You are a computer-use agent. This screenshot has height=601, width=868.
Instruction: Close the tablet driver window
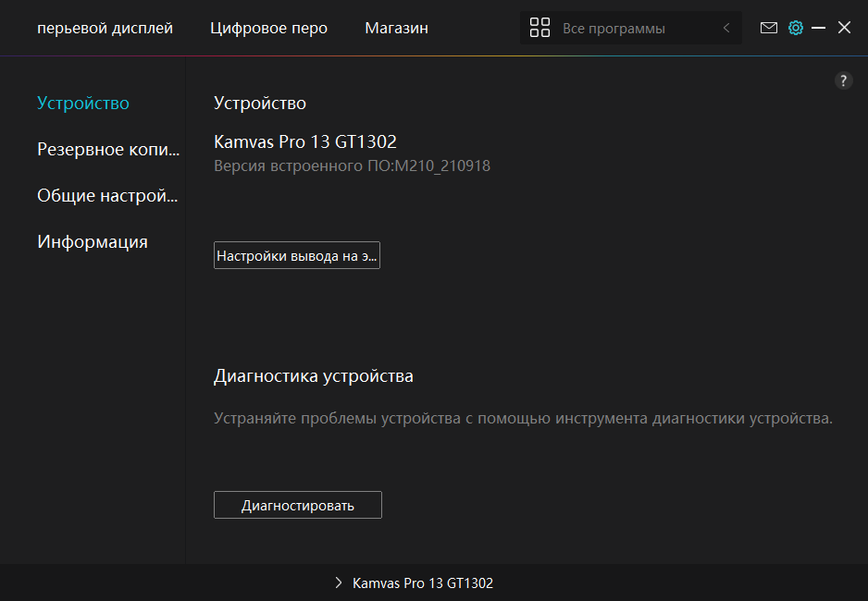click(844, 28)
